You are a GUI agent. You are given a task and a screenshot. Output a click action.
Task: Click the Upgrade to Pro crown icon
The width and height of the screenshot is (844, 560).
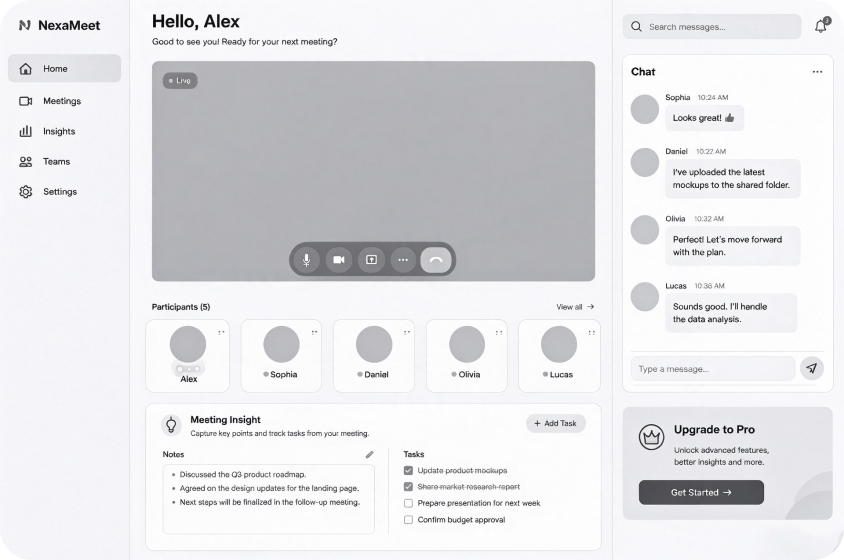pyautogui.click(x=651, y=437)
